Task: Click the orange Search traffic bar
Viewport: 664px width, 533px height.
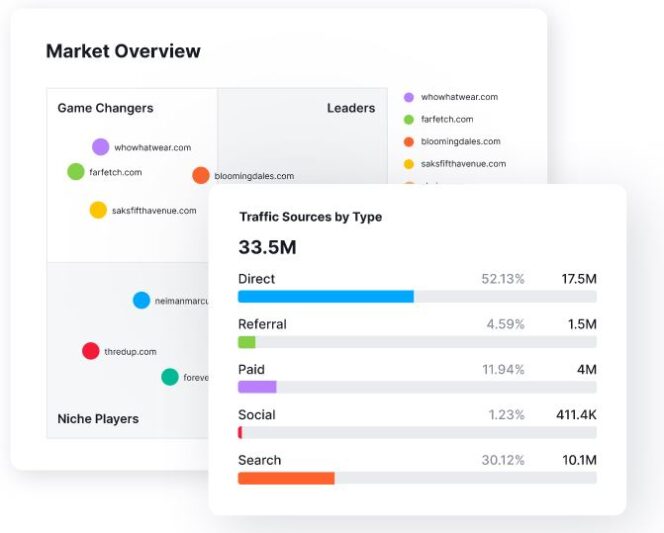Action: pos(286,478)
